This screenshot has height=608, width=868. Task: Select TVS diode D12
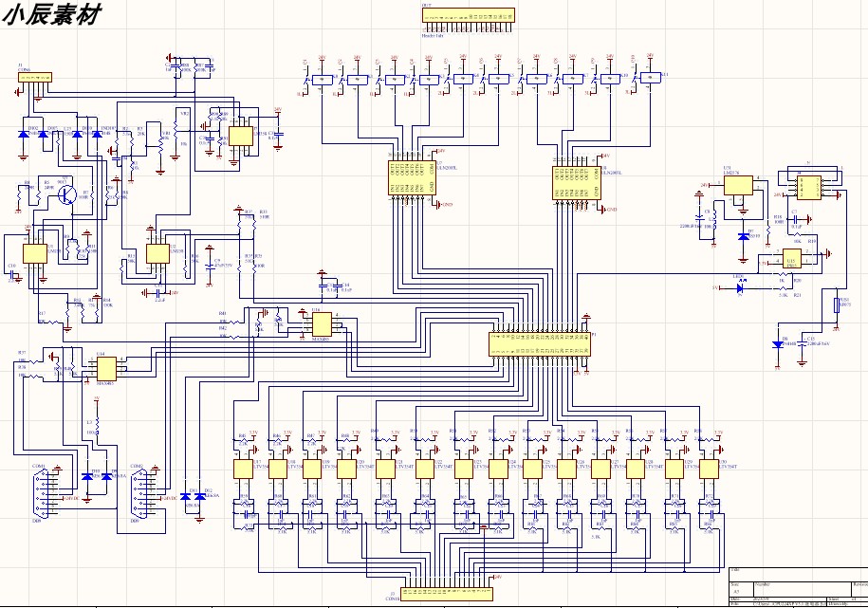[x=200, y=497]
